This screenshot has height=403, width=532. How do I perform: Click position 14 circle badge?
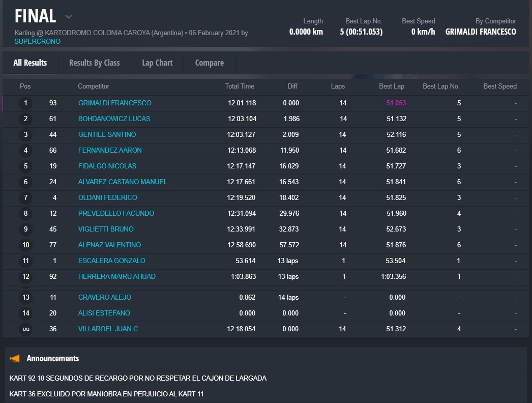[25, 313]
